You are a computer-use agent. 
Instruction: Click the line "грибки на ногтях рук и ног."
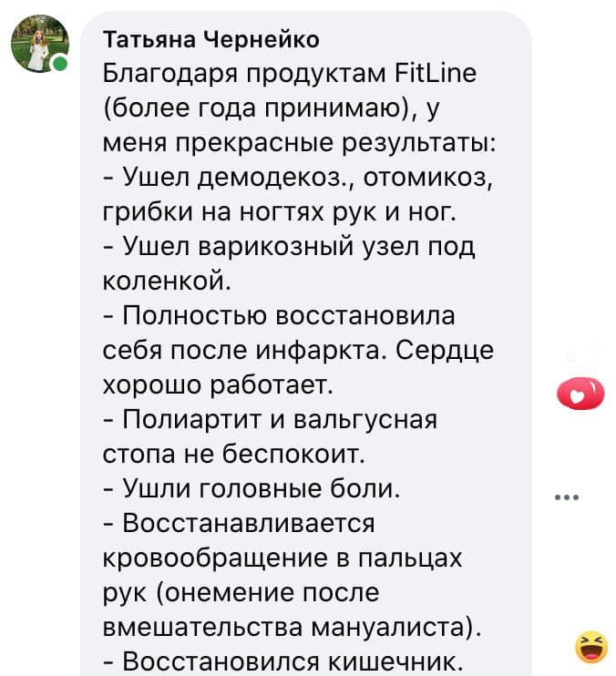[x=279, y=213]
